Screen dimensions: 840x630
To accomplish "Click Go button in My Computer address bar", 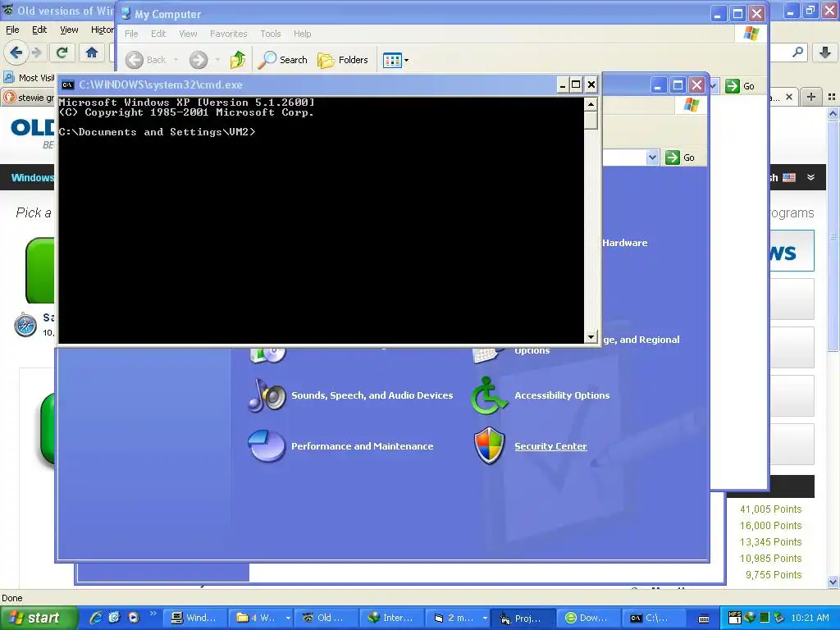I will (740, 85).
